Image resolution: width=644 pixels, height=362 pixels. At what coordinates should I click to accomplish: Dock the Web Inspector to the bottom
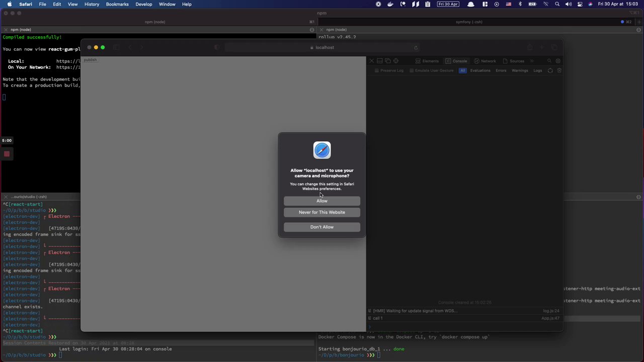click(x=380, y=61)
